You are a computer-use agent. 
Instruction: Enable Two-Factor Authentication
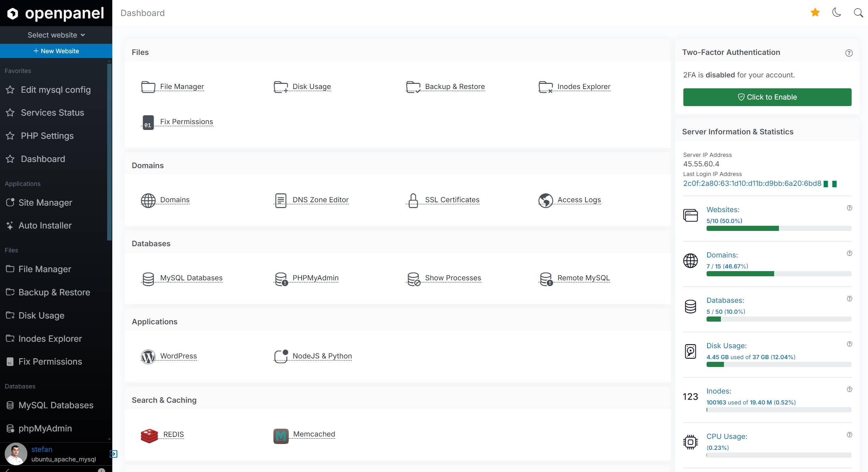tap(767, 97)
